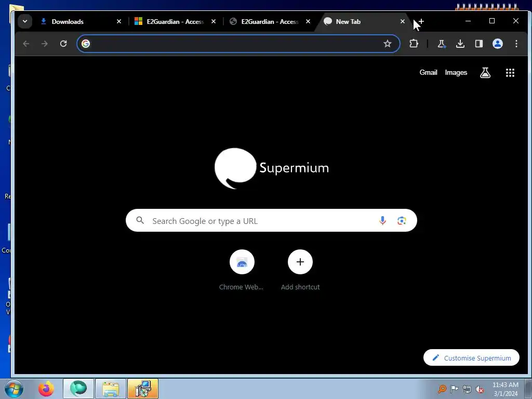Click the muted volume tray icon
Viewport: 532px width, 399px height.
[x=480, y=389]
